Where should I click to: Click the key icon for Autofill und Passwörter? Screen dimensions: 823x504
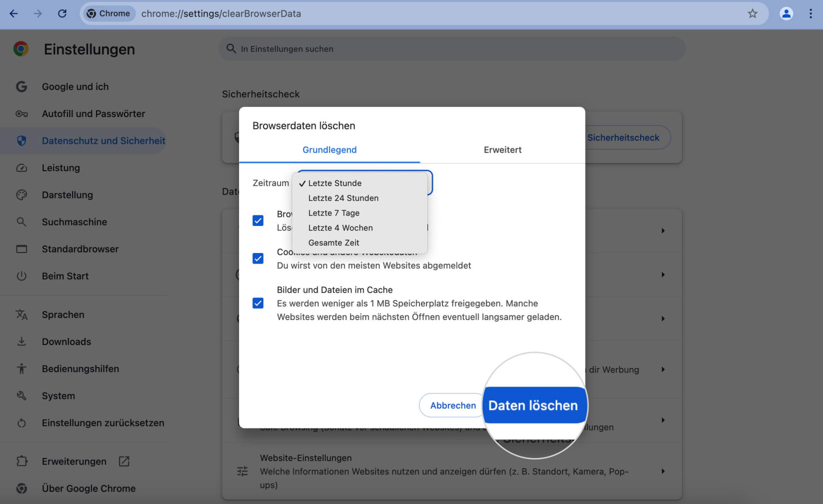point(21,114)
